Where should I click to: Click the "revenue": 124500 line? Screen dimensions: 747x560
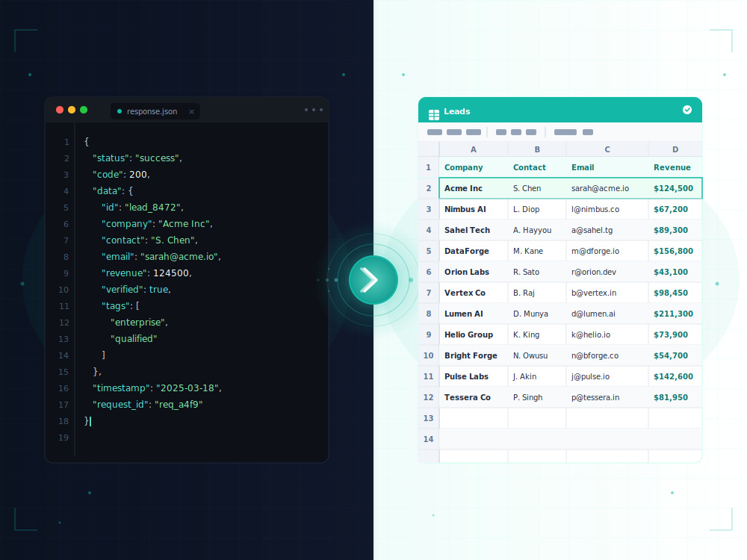pyautogui.click(x=146, y=273)
